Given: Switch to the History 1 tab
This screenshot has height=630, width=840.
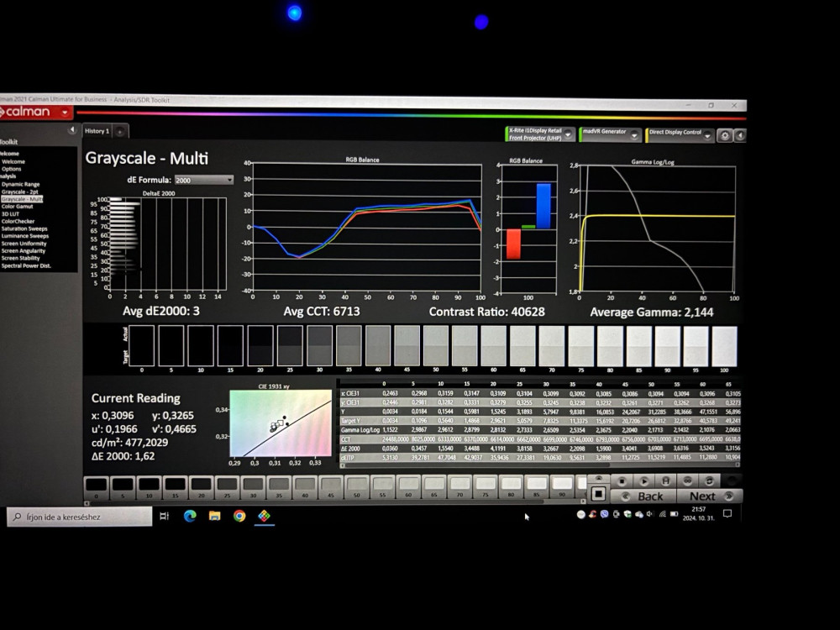Looking at the screenshot, I should point(97,131).
